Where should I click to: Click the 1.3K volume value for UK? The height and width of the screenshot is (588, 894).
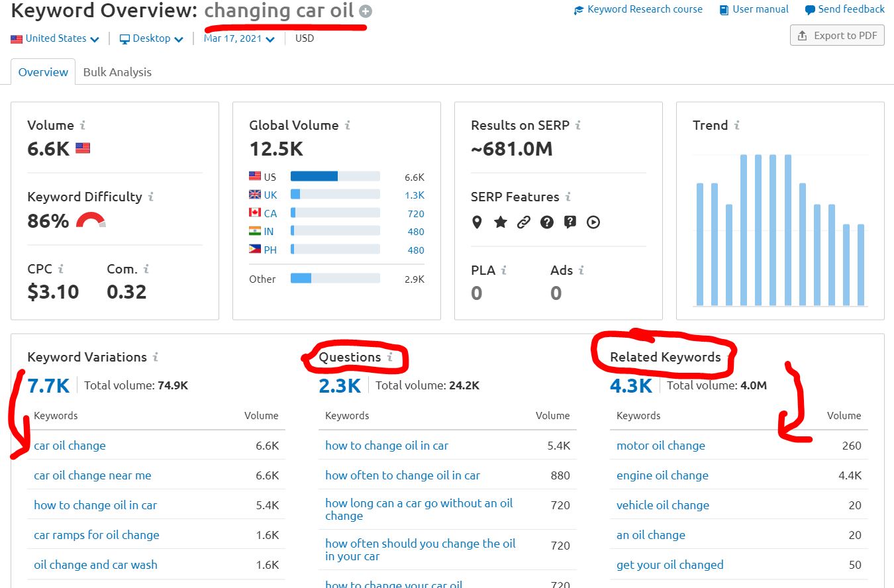pyautogui.click(x=415, y=195)
